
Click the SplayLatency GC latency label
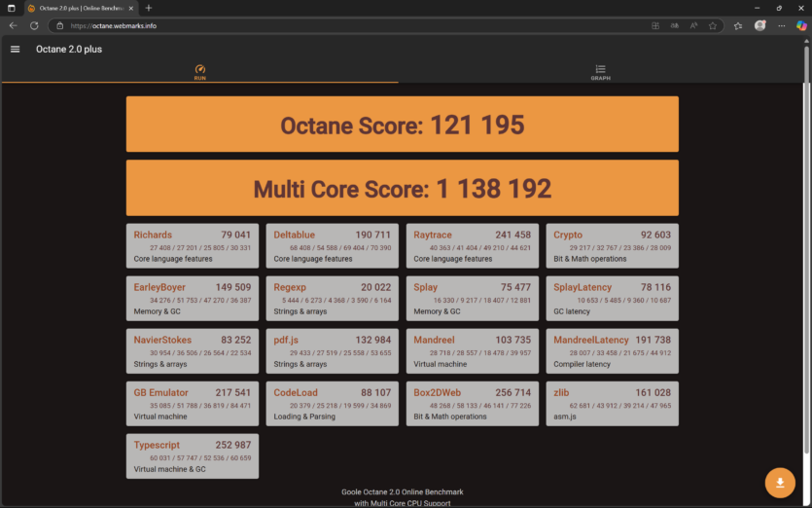point(572,311)
